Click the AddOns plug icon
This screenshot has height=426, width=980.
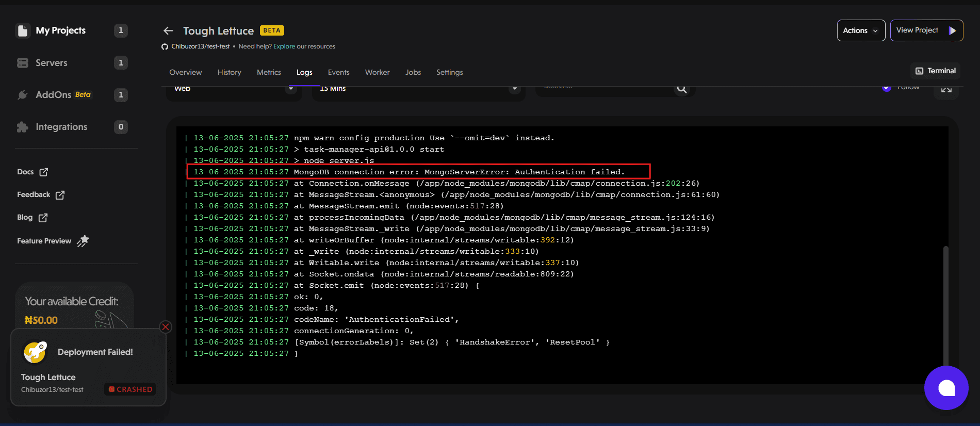(x=23, y=95)
